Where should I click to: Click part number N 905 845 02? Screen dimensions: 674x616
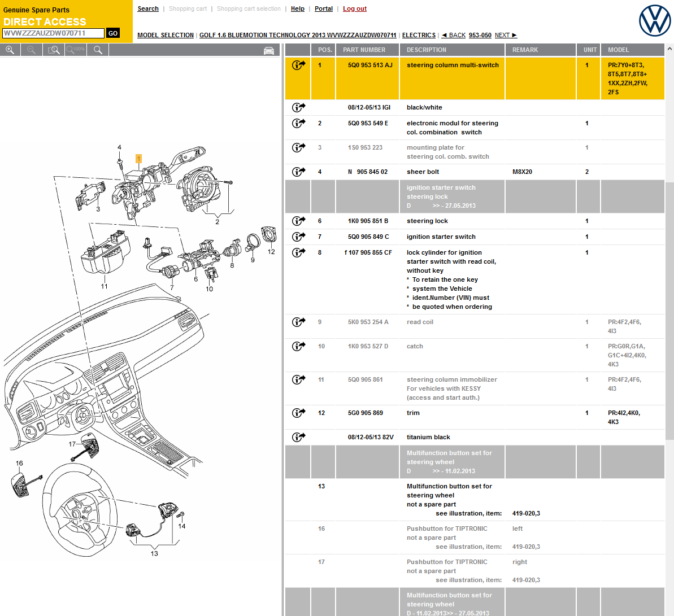[368, 172]
